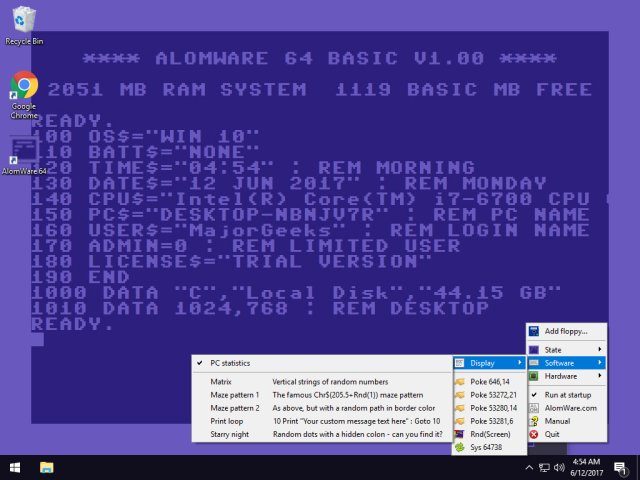Click the red Quit icon

(533, 434)
